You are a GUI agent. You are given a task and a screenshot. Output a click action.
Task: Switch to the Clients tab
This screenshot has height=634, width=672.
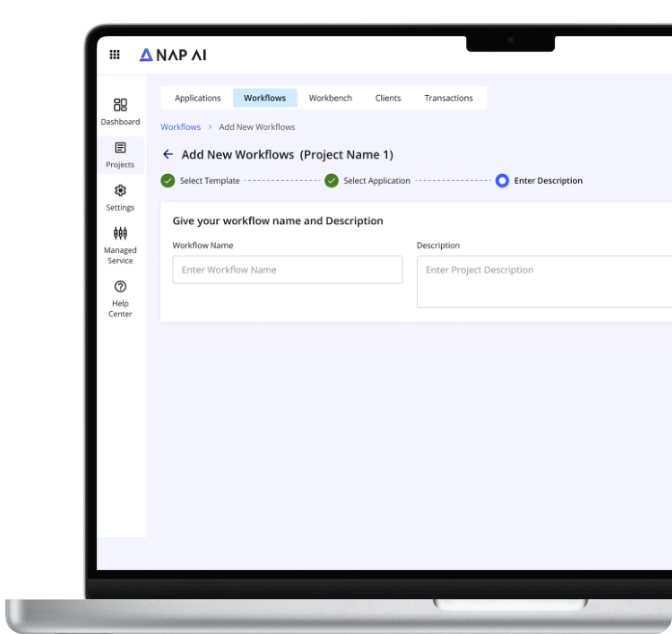(x=388, y=98)
